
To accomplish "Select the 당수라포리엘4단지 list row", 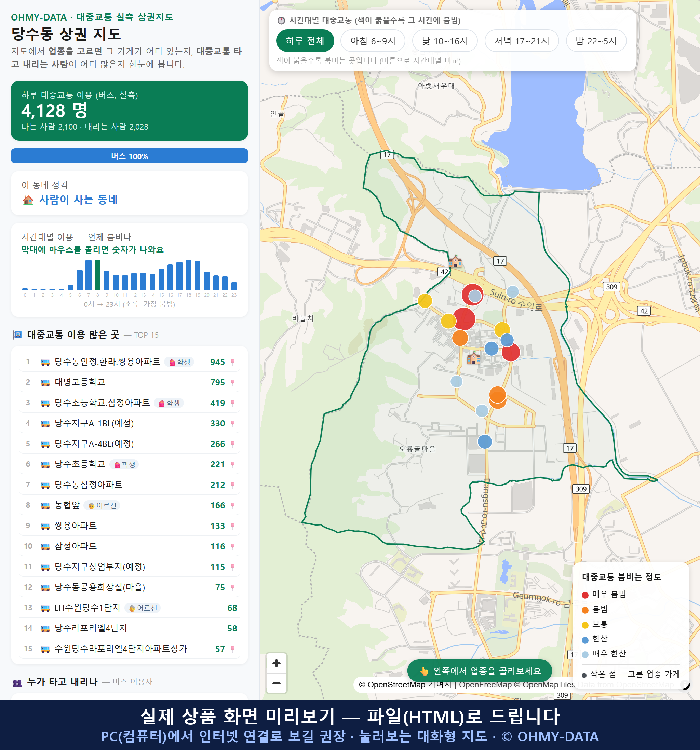I will (130, 628).
